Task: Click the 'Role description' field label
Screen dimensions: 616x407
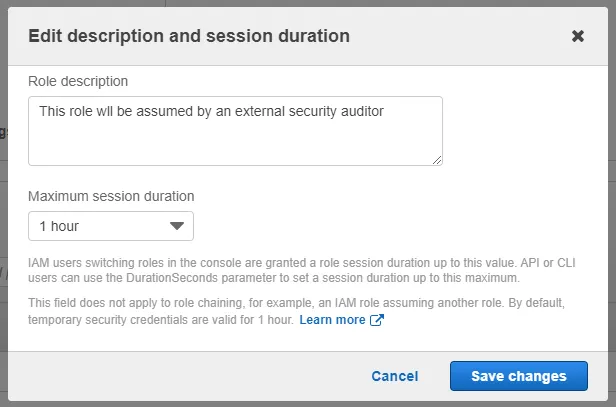Action: coord(78,81)
